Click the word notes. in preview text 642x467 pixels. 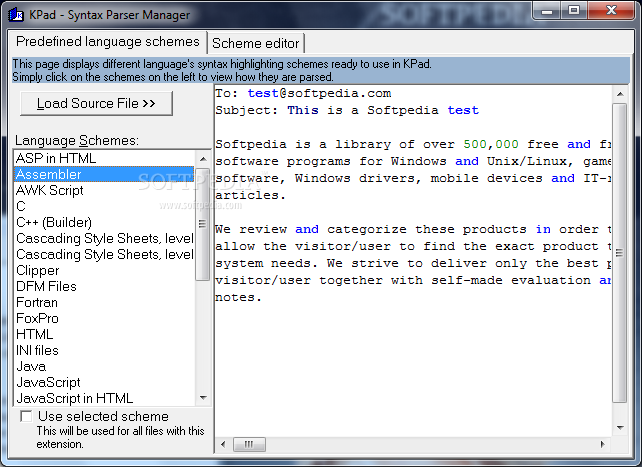tap(238, 298)
